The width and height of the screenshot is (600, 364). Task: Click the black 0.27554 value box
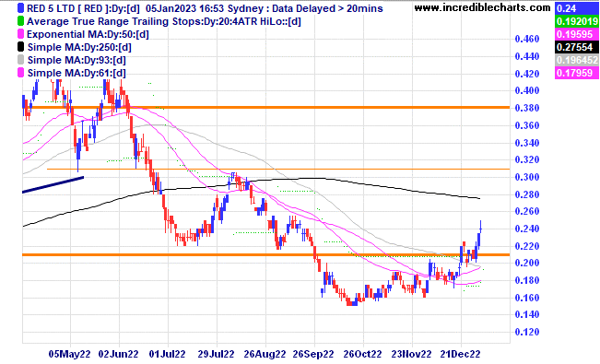pyautogui.click(x=577, y=47)
